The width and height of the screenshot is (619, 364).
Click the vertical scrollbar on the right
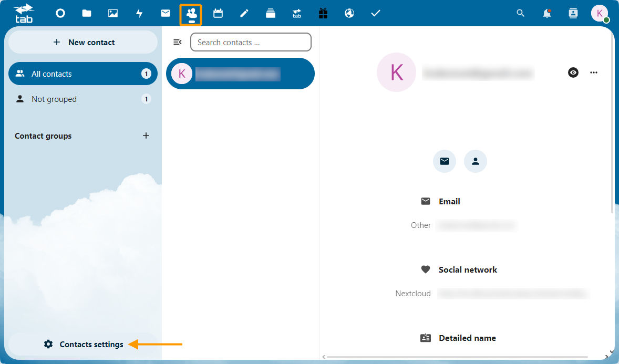[x=612, y=122]
